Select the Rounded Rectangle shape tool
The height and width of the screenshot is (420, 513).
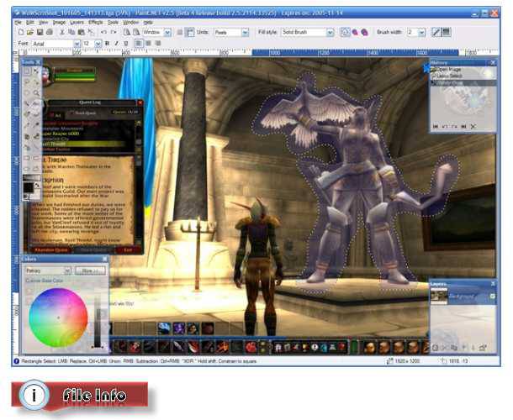pos(36,158)
